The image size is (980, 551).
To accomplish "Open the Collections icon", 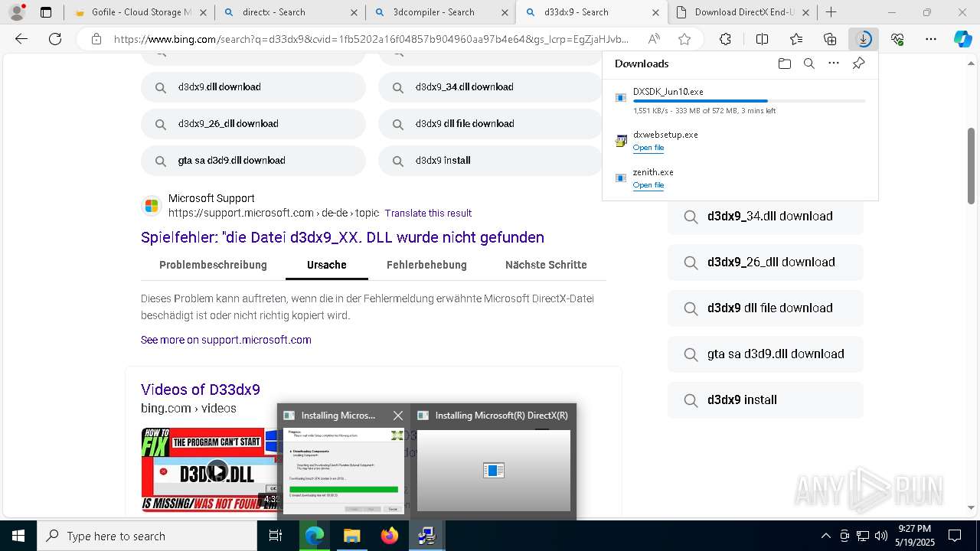I will (830, 39).
